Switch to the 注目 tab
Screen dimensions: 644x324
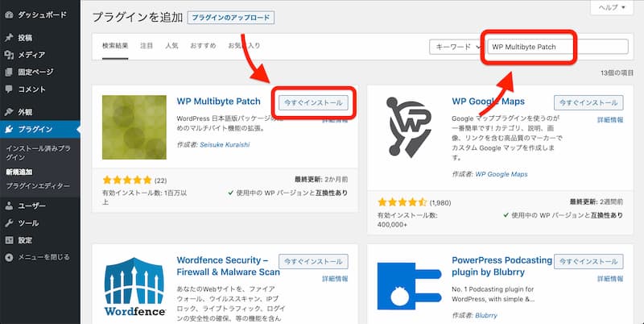pyautogui.click(x=147, y=46)
